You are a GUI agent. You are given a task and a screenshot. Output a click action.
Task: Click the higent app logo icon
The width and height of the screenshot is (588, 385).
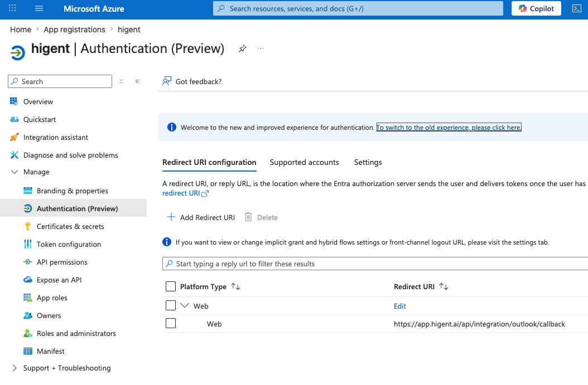pyautogui.click(x=18, y=52)
